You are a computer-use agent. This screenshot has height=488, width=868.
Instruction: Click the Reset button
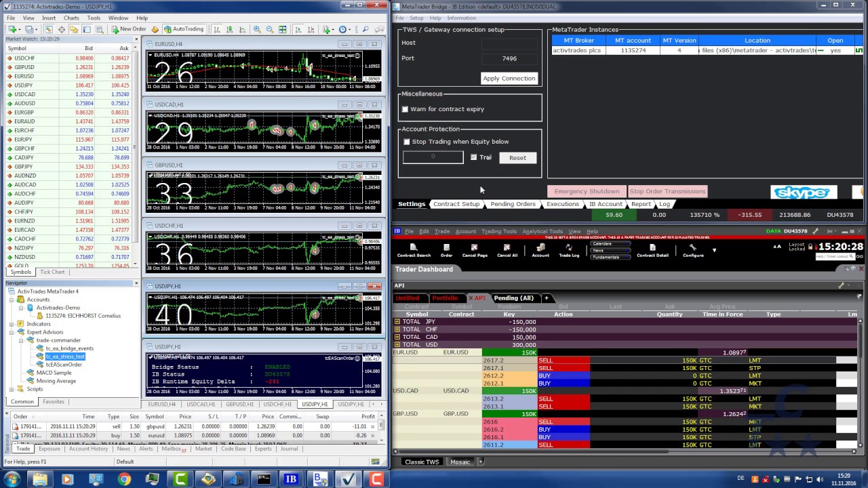517,157
